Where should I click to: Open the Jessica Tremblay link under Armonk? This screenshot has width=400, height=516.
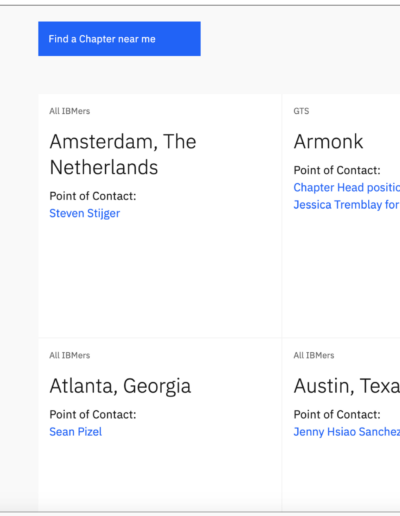pos(347,204)
